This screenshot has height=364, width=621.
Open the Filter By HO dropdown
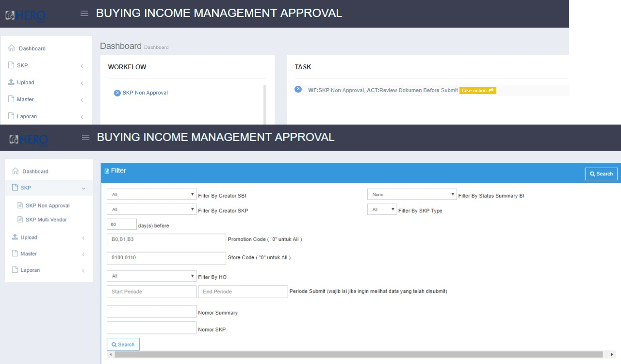tap(151, 276)
